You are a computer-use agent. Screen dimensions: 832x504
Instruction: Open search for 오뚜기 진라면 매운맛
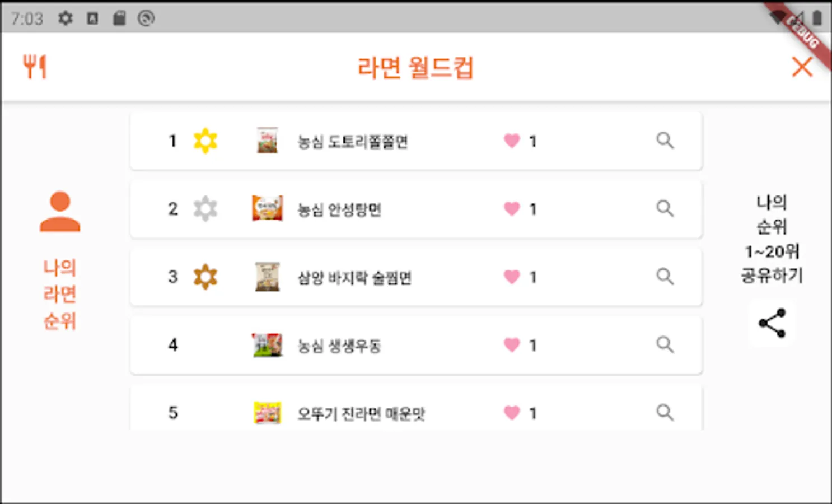point(665,413)
